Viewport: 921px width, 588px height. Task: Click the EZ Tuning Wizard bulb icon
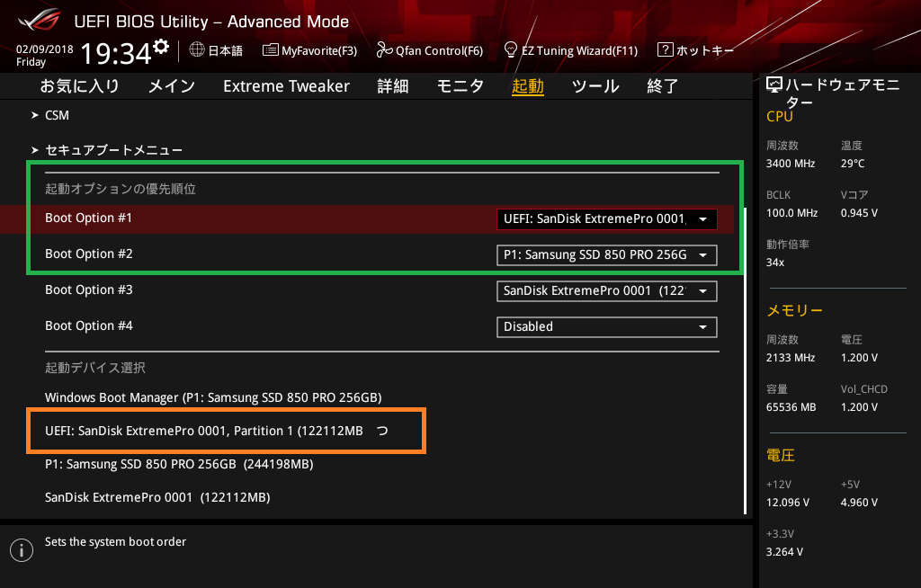pyautogui.click(x=511, y=49)
